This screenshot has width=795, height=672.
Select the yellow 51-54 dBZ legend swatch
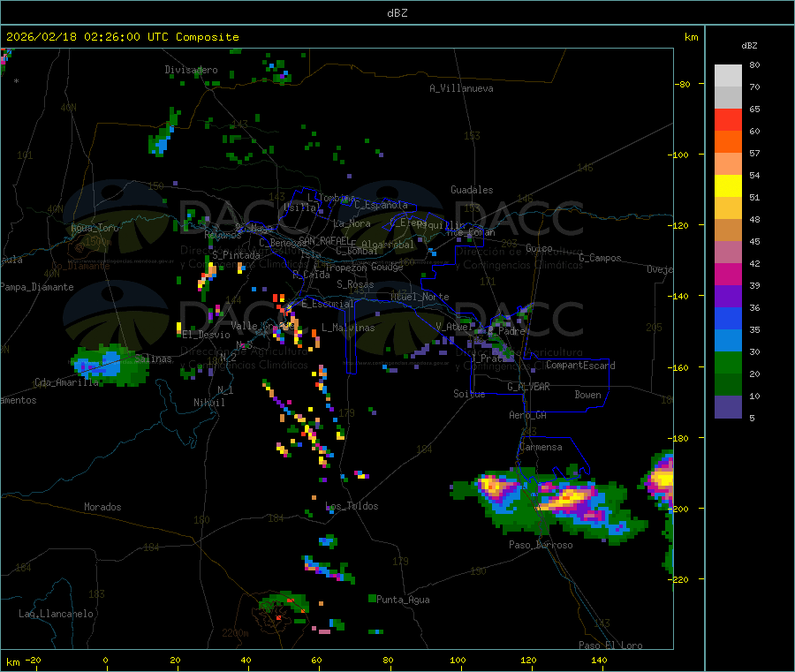point(728,186)
